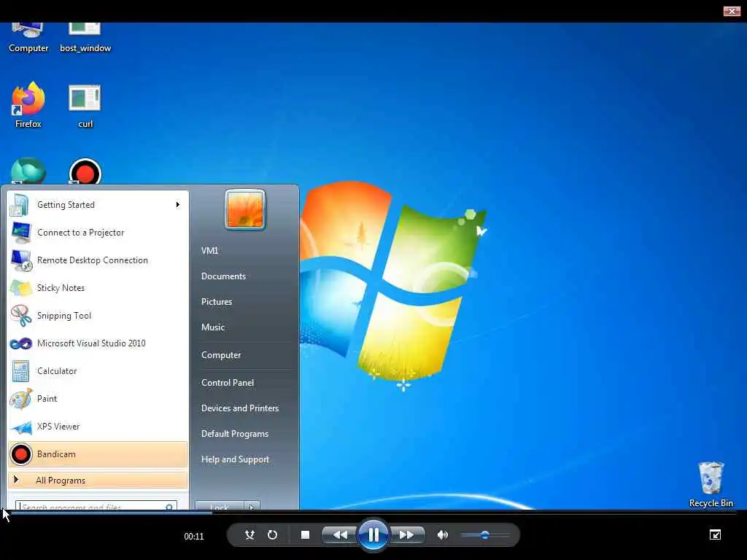Expand the Getting Started submenu arrow

click(x=178, y=205)
